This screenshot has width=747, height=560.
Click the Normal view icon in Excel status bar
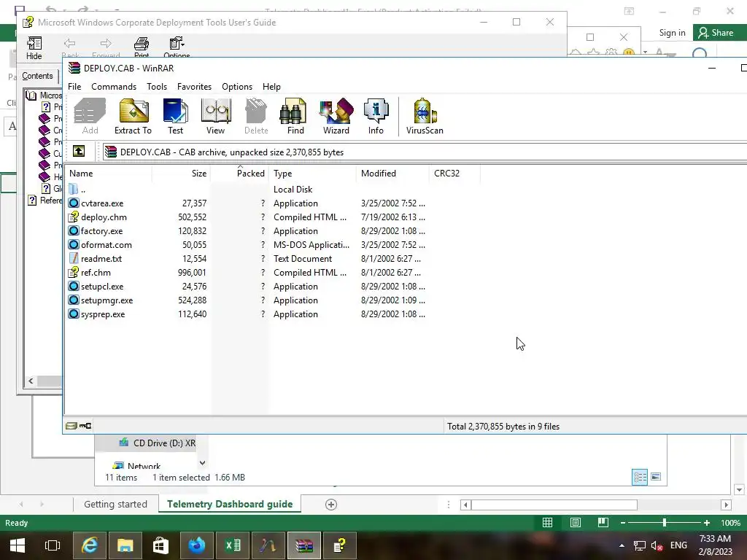[x=547, y=523]
